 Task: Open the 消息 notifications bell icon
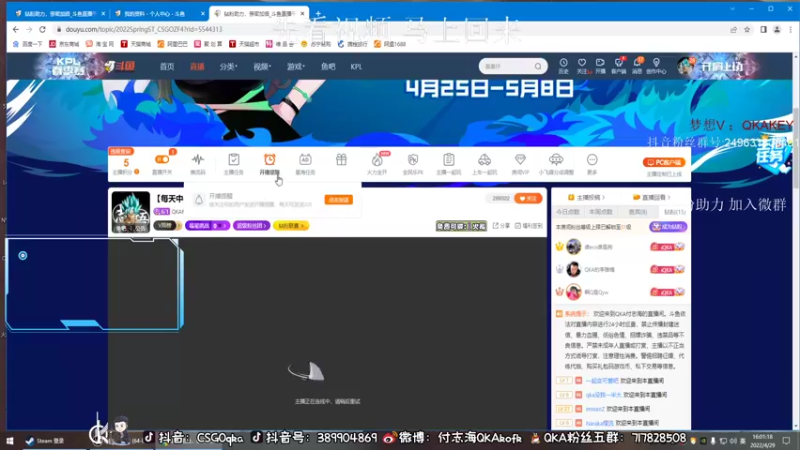[x=637, y=63]
